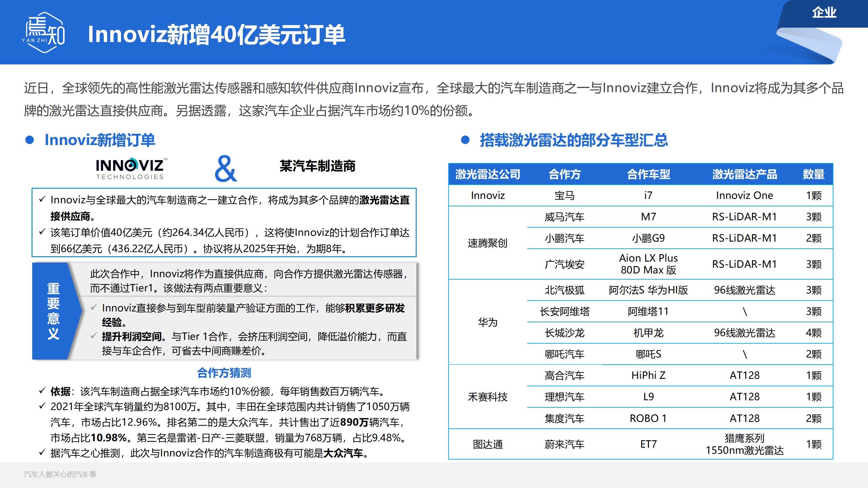This screenshot has width=868, height=488.
Task: Click the Innoviz One product cell
Action: 745,196
